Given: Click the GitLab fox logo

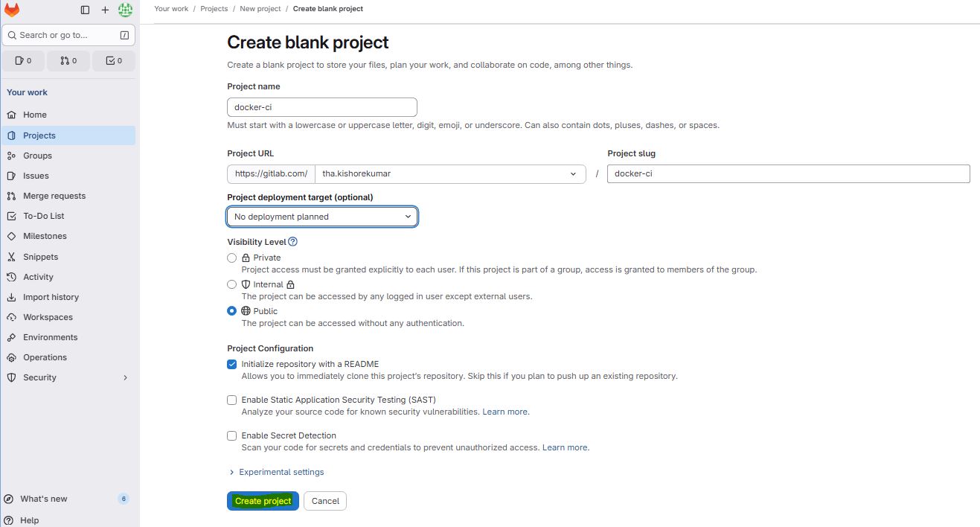Looking at the screenshot, I should [x=12, y=10].
